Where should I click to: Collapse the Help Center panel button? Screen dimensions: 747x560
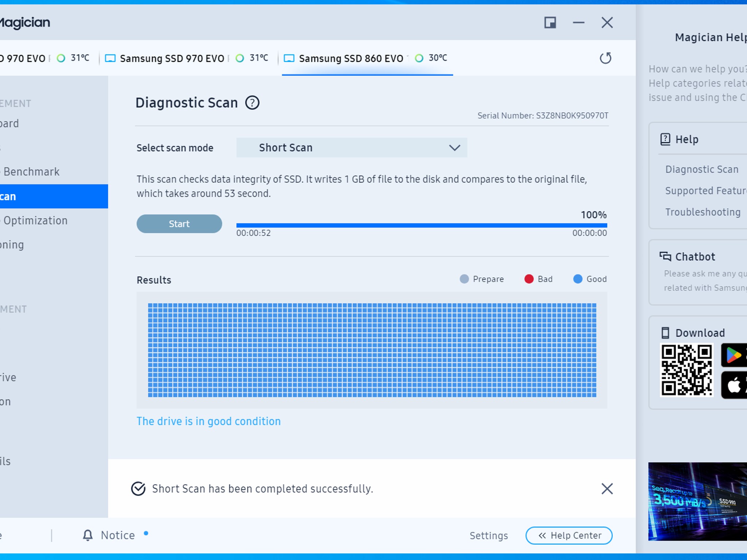(569, 536)
